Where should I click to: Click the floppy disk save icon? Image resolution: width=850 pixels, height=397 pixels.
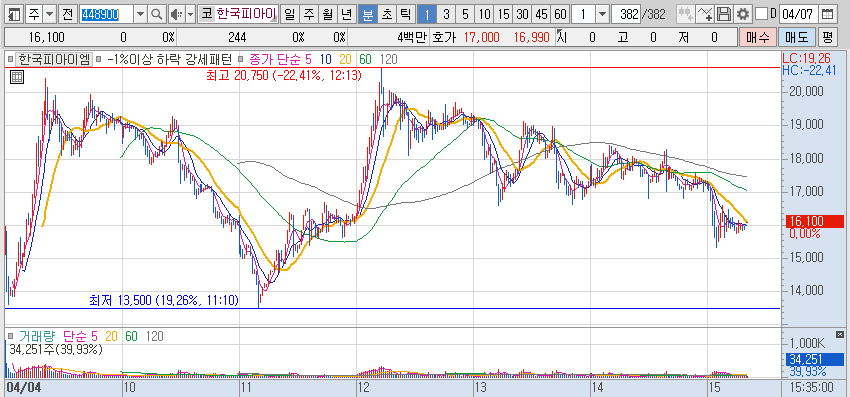tap(724, 14)
